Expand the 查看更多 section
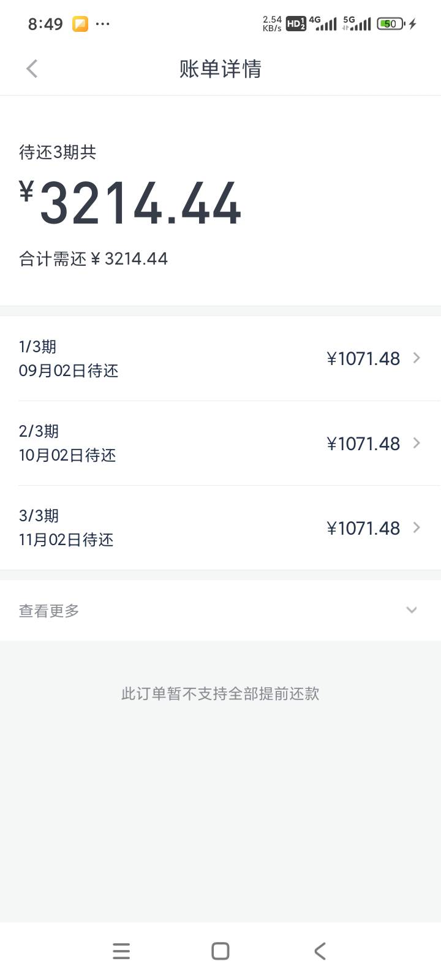The height and width of the screenshot is (980, 441). tap(221, 610)
